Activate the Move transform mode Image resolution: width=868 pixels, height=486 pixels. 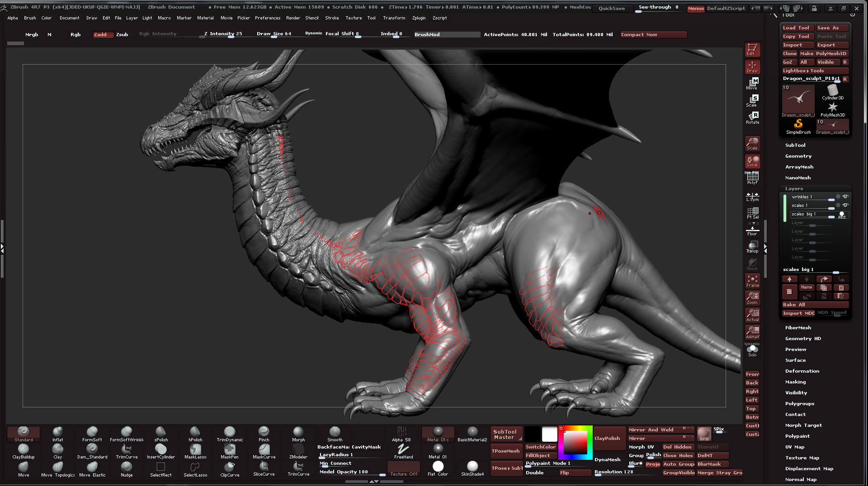tap(753, 84)
